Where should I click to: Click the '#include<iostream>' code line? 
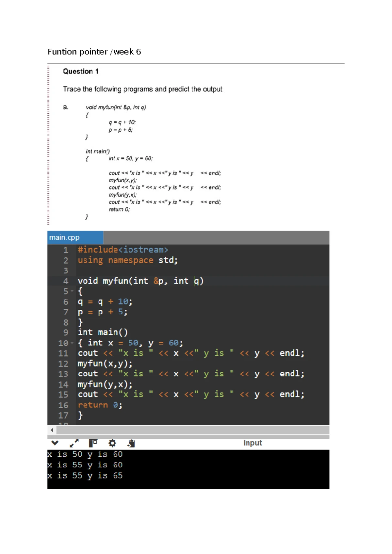(x=123, y=250)
